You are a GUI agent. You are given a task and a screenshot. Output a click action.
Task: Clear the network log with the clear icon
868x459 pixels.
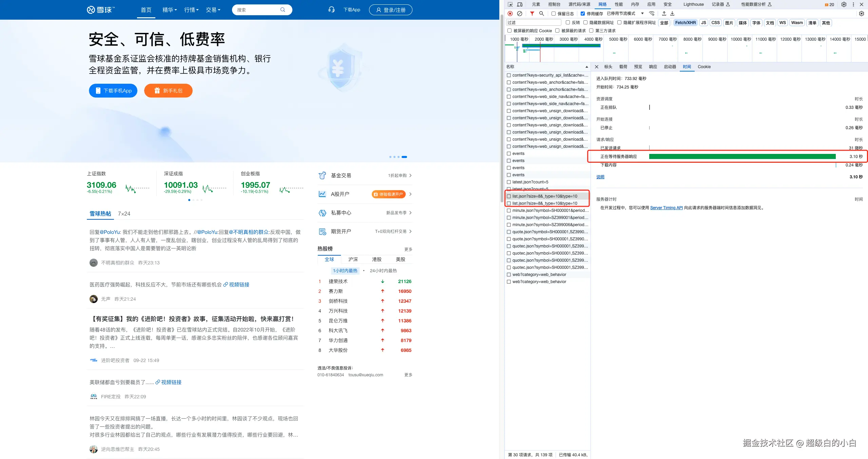pyautogui.click(x=519, y=14)
